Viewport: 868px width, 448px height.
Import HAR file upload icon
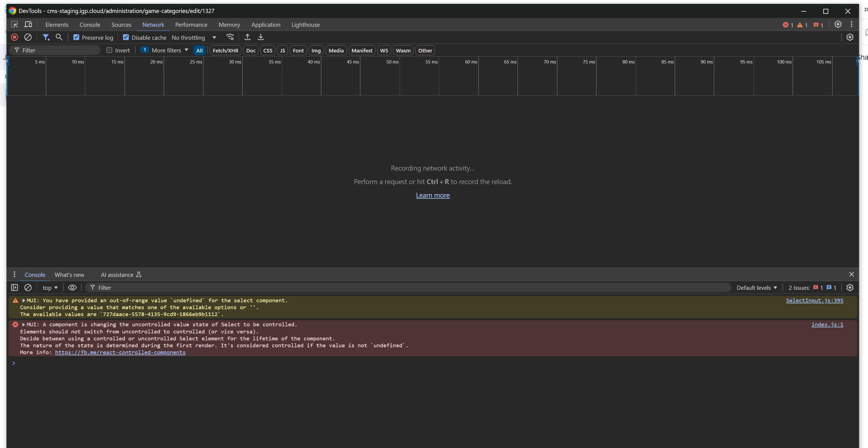[247, 37]
